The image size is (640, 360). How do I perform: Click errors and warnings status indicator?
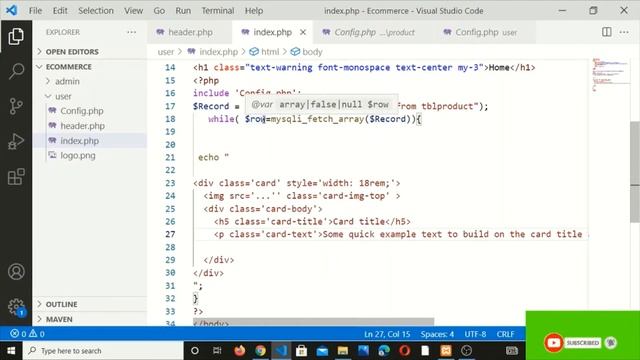pos(27,334)
